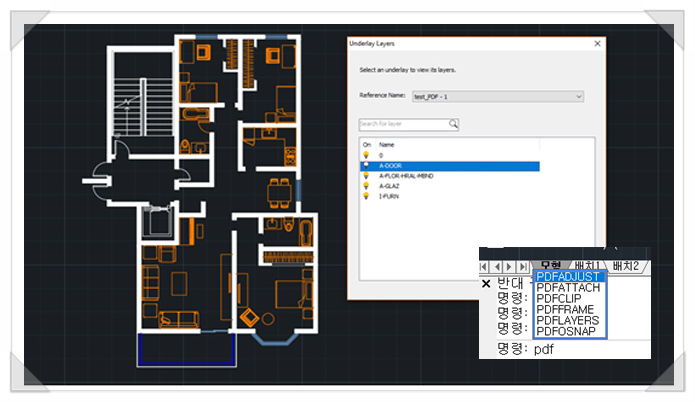Jump to first layout tab arrow
The image size is (695, 402).
(484, 266)
